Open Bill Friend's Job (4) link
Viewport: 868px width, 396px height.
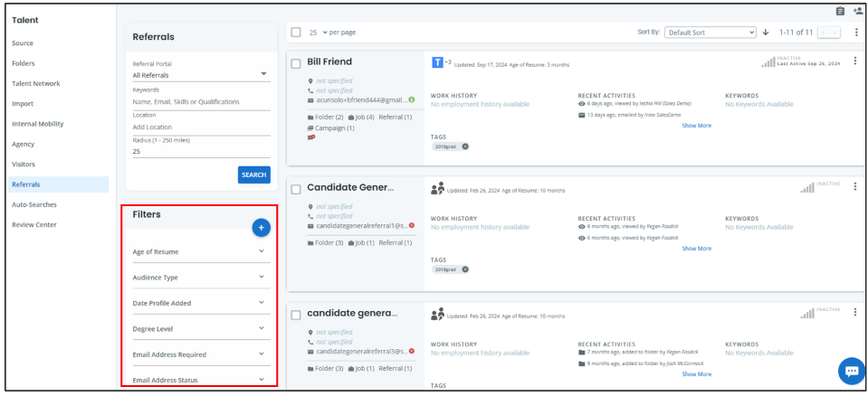pyautogui.click(x=361, y=118)
